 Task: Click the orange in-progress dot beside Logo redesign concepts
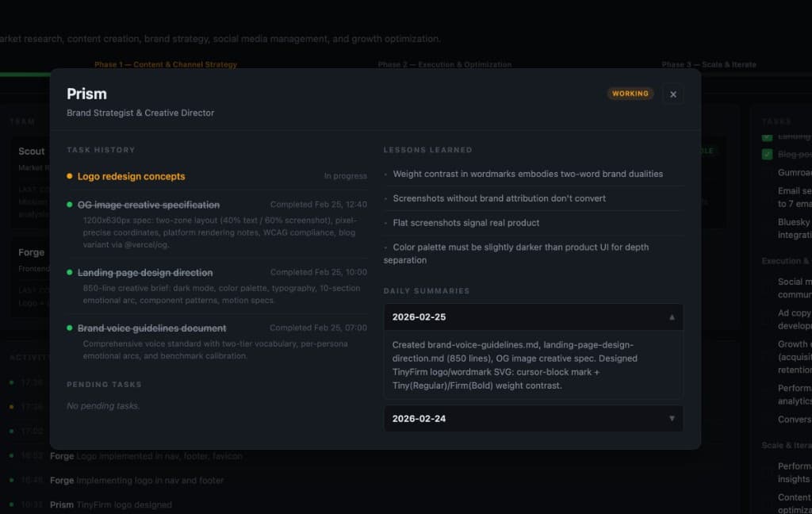click(x=71, y=176)
